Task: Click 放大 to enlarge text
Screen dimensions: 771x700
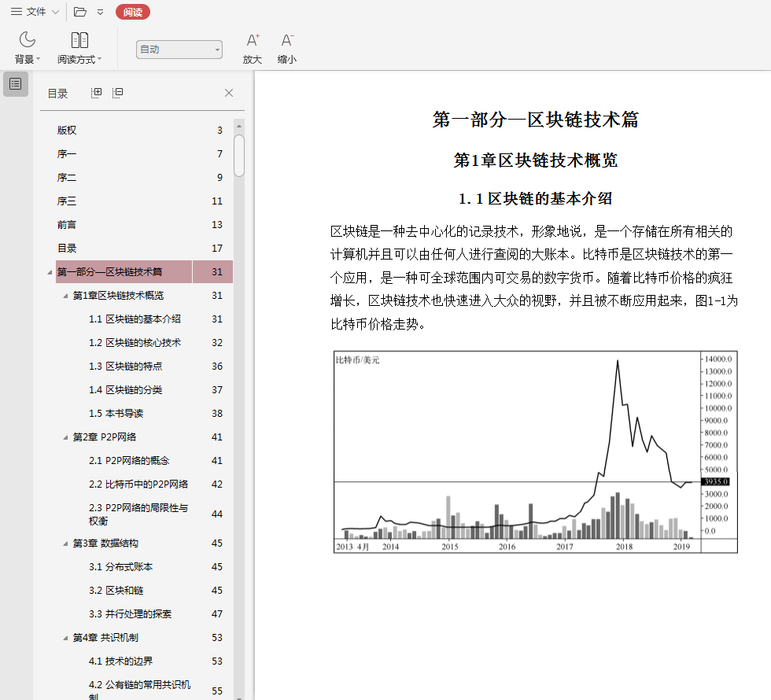Action: coord(252,41)
